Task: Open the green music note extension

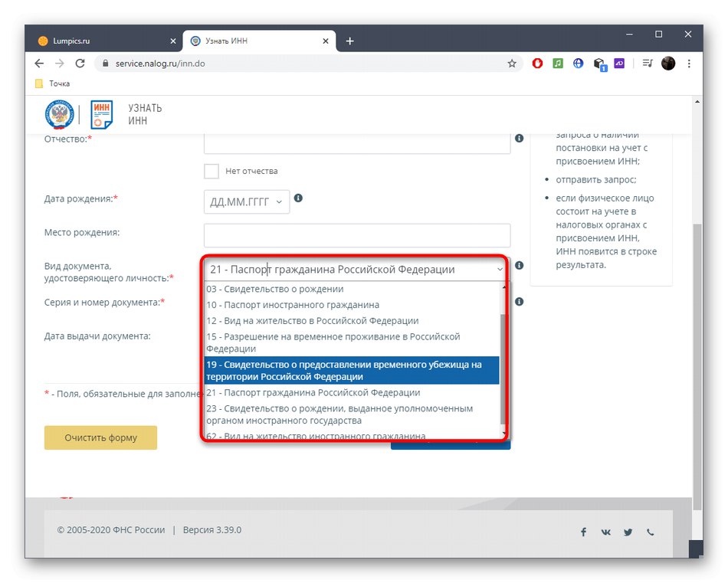Action: pos(558,63)
